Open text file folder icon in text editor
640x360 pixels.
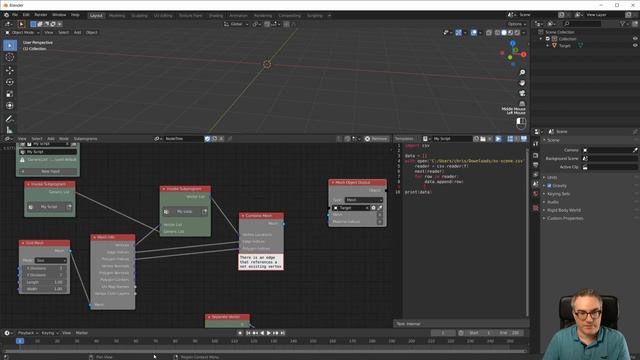coord(483,139)
